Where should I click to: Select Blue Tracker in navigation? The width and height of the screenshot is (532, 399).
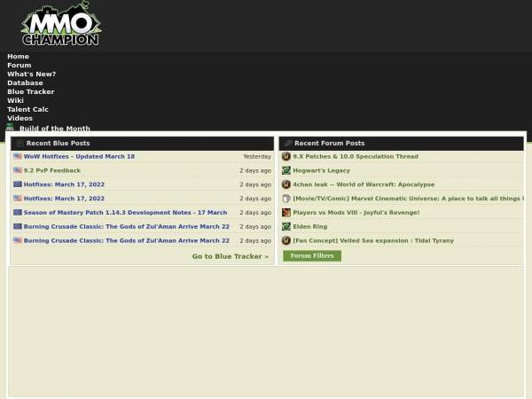click(x=30, y=91)
